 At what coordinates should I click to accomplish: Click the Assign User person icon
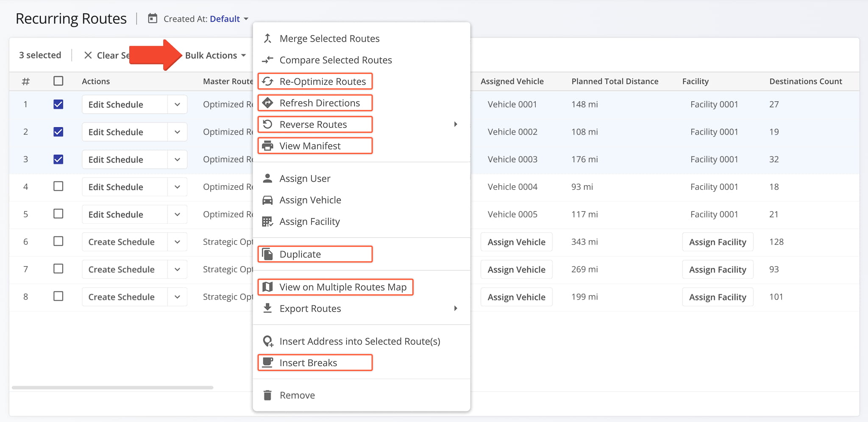[268, 178]
